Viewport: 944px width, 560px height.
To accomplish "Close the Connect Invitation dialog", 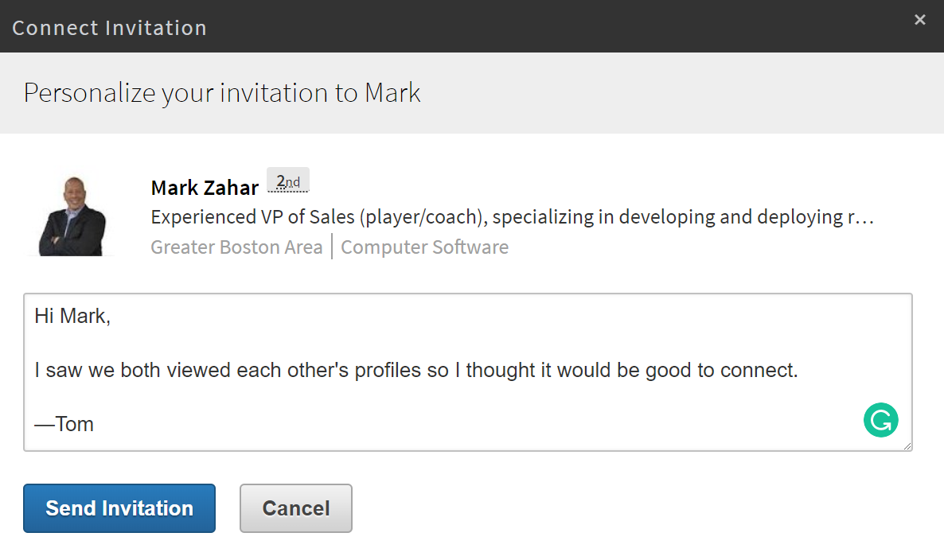I will tap(919, 20).
